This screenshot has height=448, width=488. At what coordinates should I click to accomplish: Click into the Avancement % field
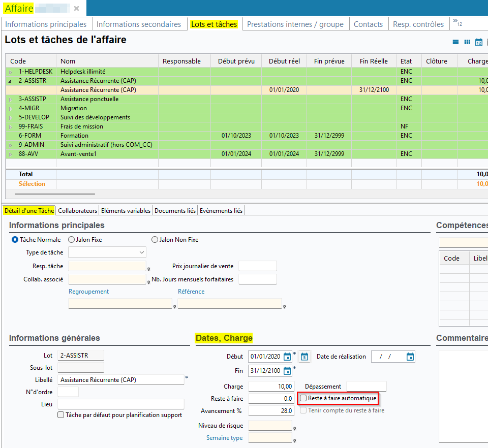(271, 410)
